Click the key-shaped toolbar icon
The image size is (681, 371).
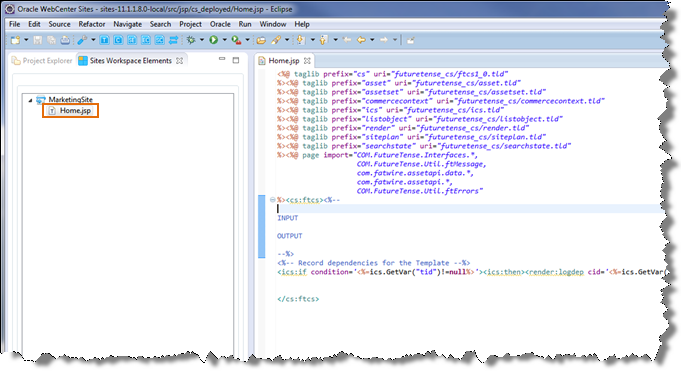click(x=82, y=40)
